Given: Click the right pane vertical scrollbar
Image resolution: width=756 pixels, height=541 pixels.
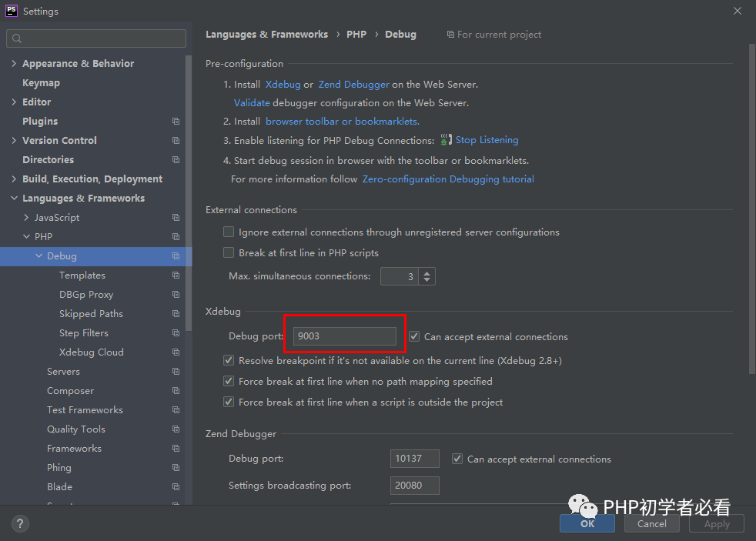Looking at the screenshot, I should tap(751, 209).
